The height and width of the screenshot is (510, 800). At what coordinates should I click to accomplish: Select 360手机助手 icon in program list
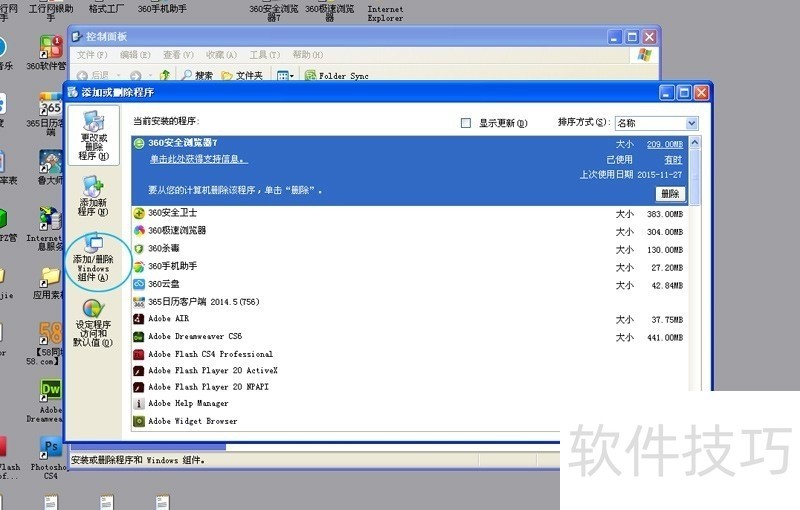click(x=139, y=266)
